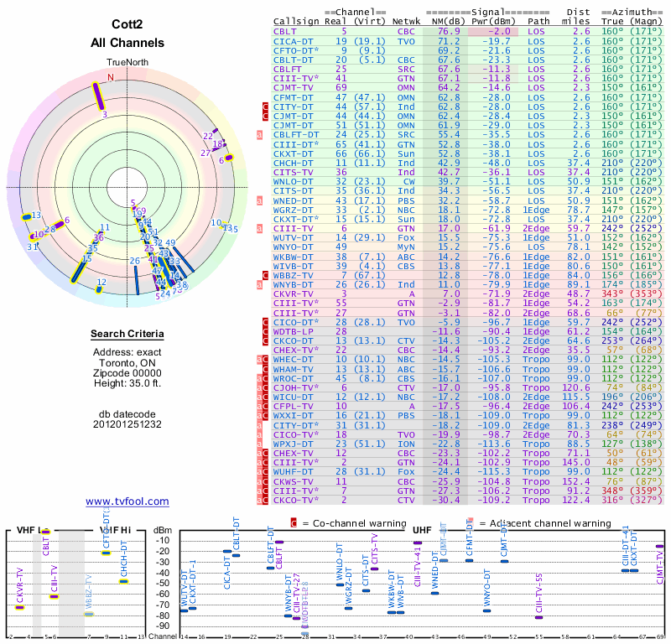Click the co-channel badge beside CITY-DT channel 44
The width and height of the screenshot is (671, 644).
click(265, 106)
